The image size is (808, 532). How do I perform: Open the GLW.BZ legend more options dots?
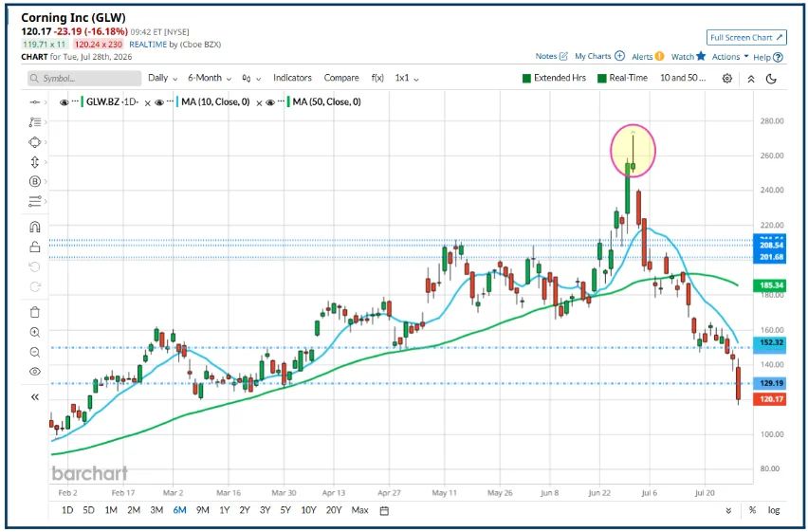tap(76, 101)
